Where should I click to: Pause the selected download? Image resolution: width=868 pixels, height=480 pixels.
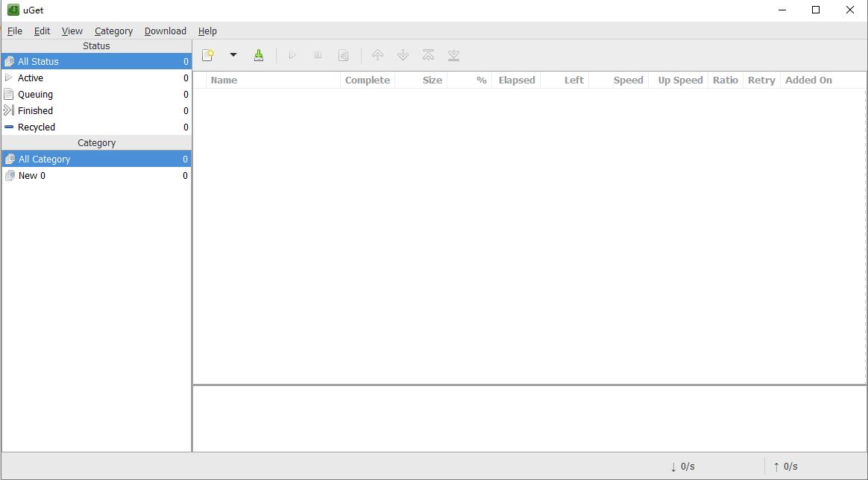[318, 54]
